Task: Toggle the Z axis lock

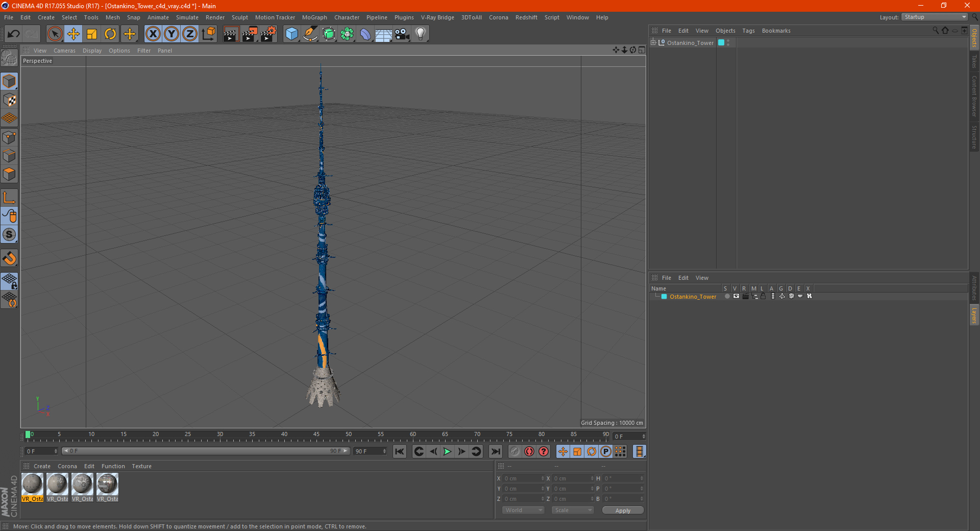Action: (190, 34)
